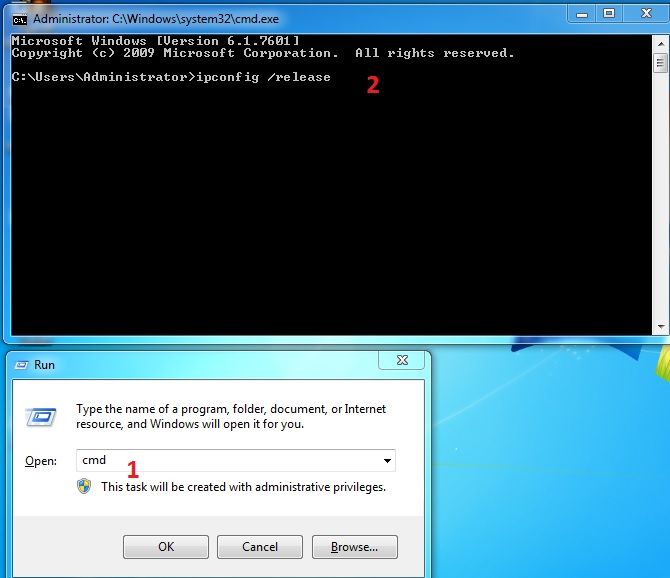
Task: Click the Command Prompt window title text
Action: [x=156, y=19]
